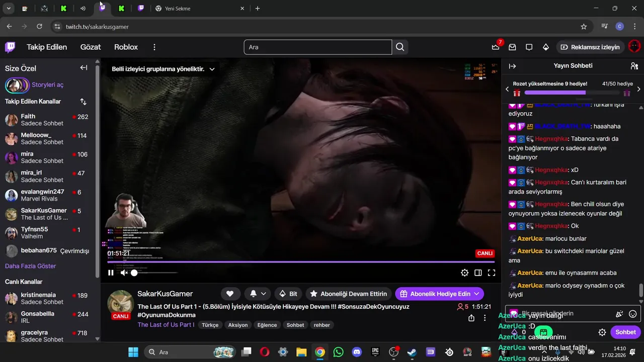Expand the audience label dropdown chevron

click(212, 69)
